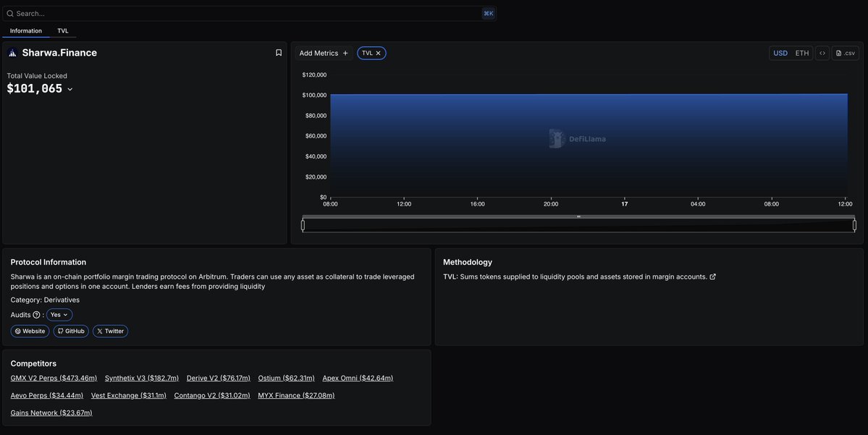The height and width of the screenshot is (435, 868).
Task: Click the range slider center grip
Action: (578, 216)
